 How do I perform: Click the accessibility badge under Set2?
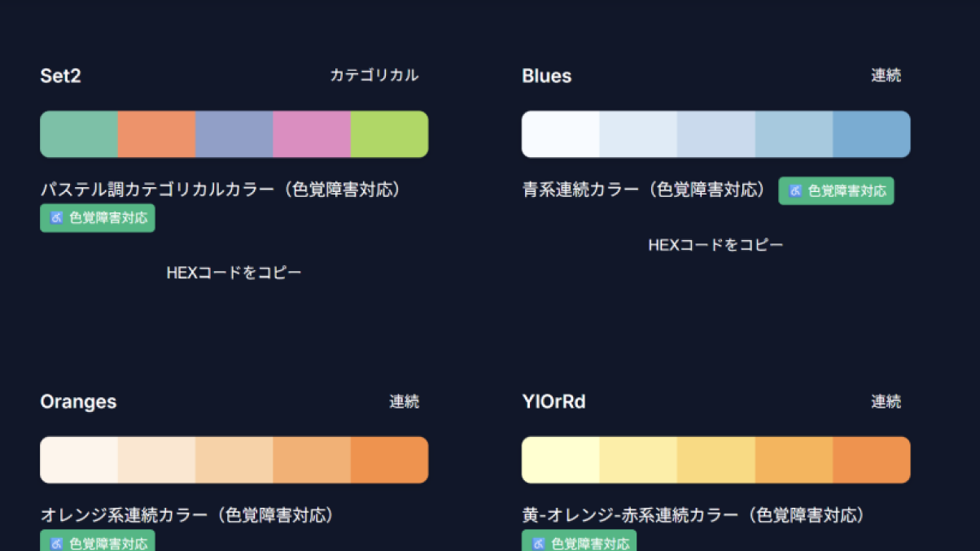pos(98,218)
